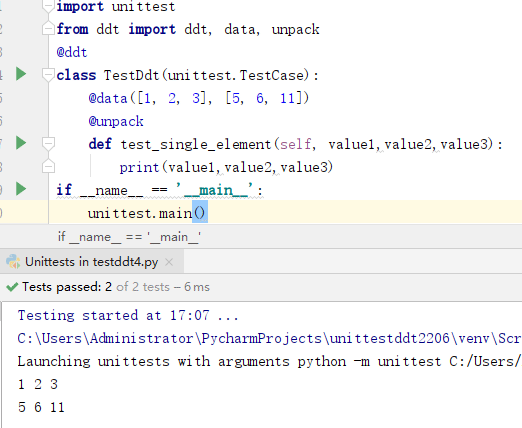The width and height of the screenshot is (522, 428).
Task: Click the breadcrumb if __name__ == '__main__'
Action: (x=129, y=237)
